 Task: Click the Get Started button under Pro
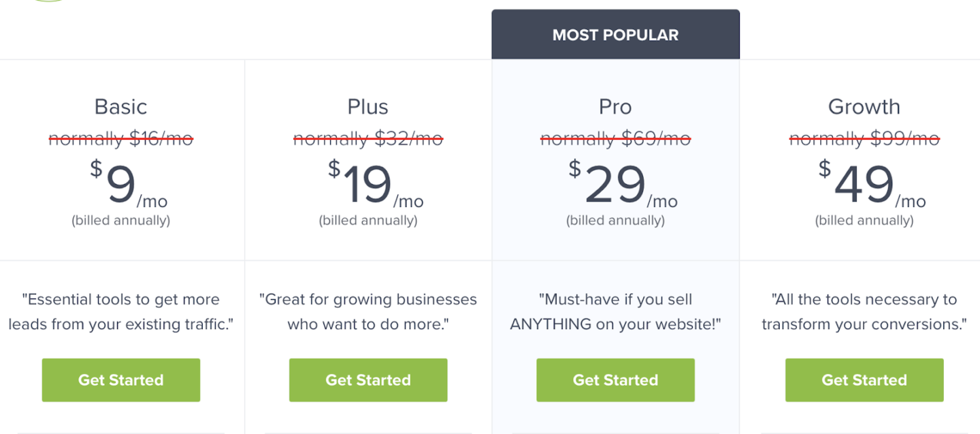(615, 380)
